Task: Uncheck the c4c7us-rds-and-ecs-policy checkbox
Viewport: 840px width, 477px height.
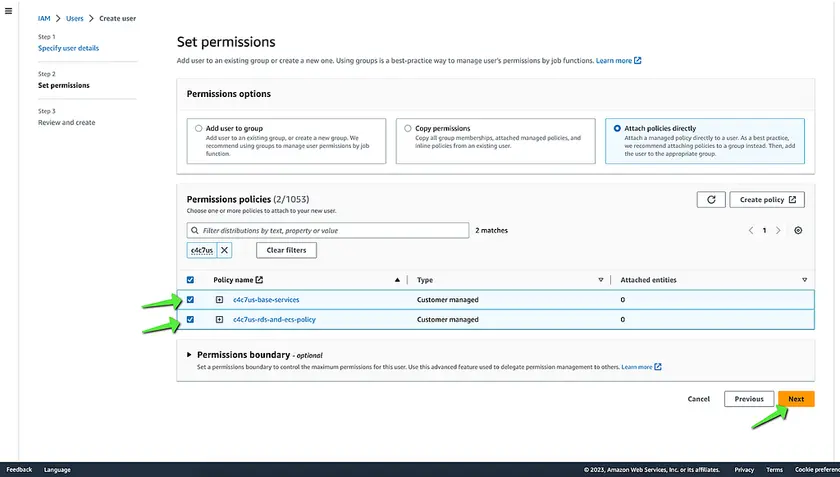Action: [x=190, y=319]
